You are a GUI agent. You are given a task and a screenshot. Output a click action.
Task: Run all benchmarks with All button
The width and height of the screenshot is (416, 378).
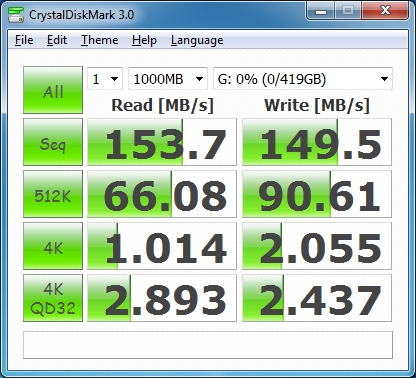coord(53,90)
